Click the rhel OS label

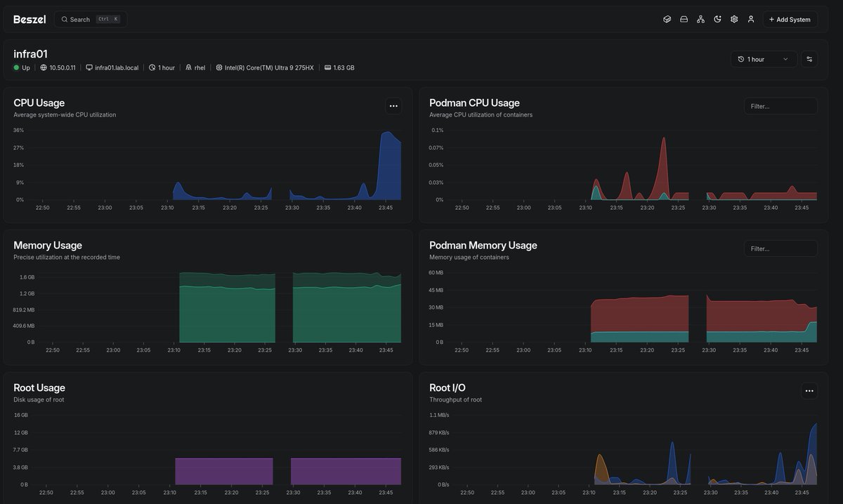click(200, 68)
